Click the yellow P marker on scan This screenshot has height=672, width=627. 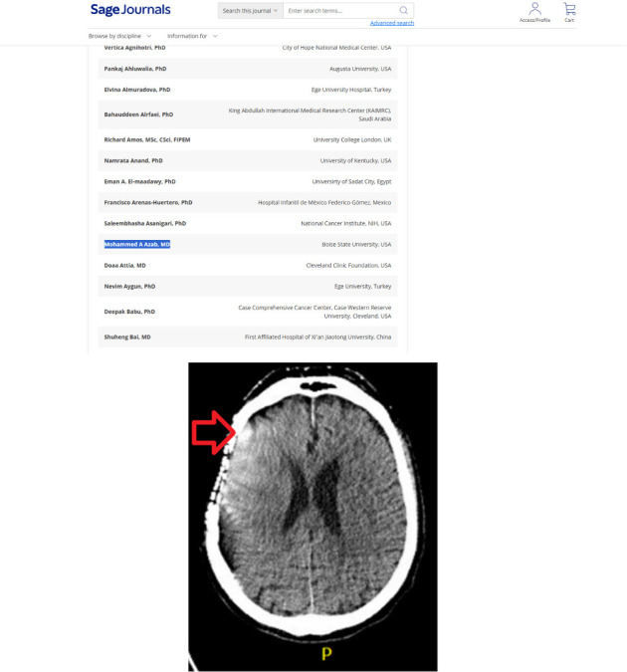324,653
